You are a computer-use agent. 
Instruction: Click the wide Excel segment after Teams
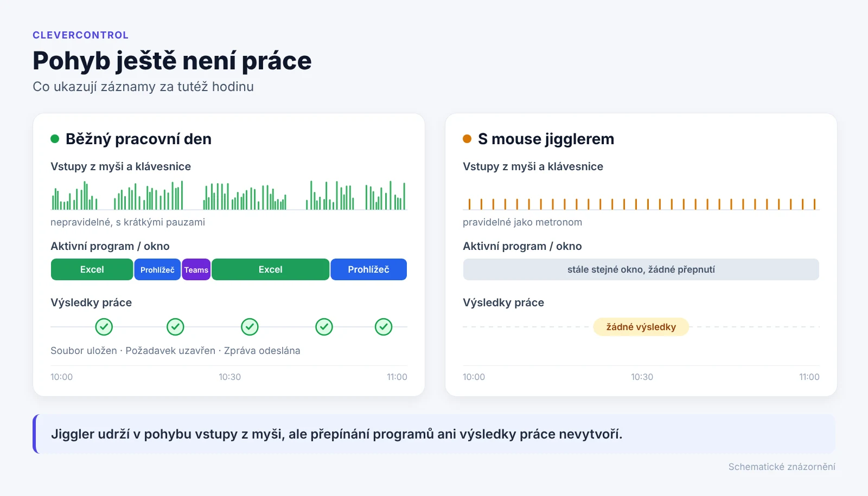pyautogui.click(x=271, y=269)
